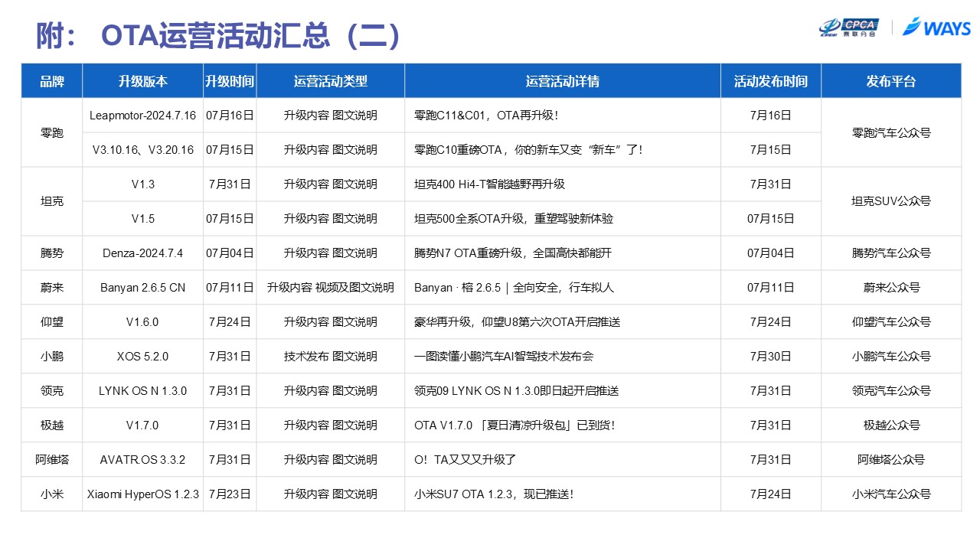The width and height of the screenshot is (980, 551).
Task: Click version cell V1.5
Action: point(142,219)
